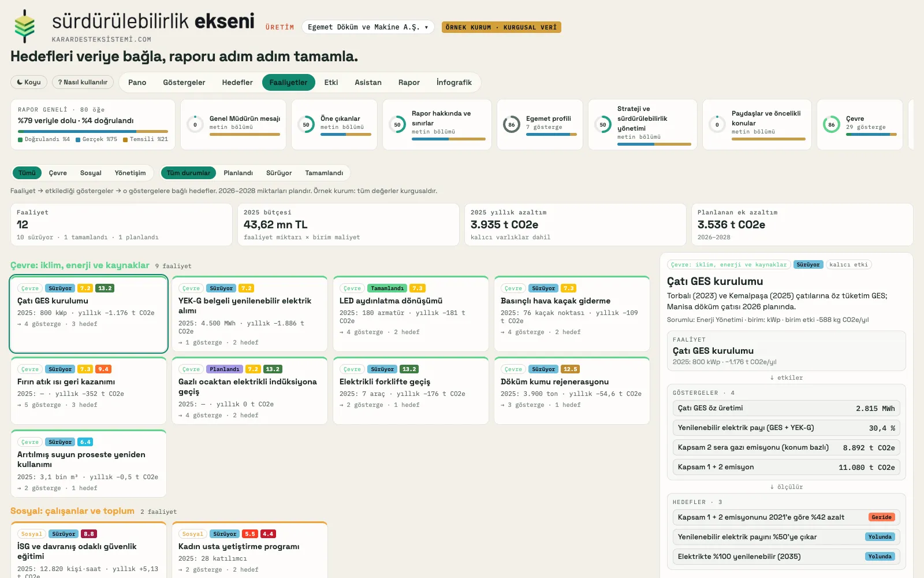This screenshot has width=924, height=578.
Task: Select the Basınçlı hava kaçak giderme card
Action: [x=572, y=314]
